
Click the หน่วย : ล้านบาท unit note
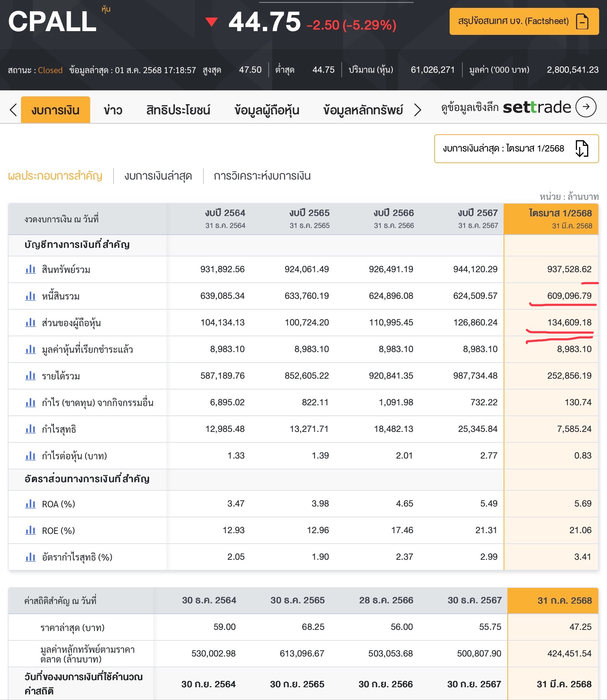569,196
